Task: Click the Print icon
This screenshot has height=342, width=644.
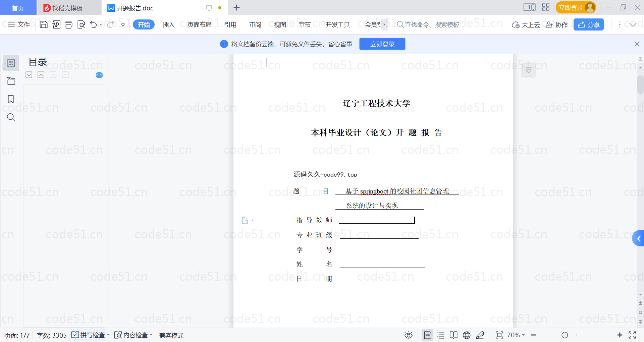Action: tap(69, 24)
